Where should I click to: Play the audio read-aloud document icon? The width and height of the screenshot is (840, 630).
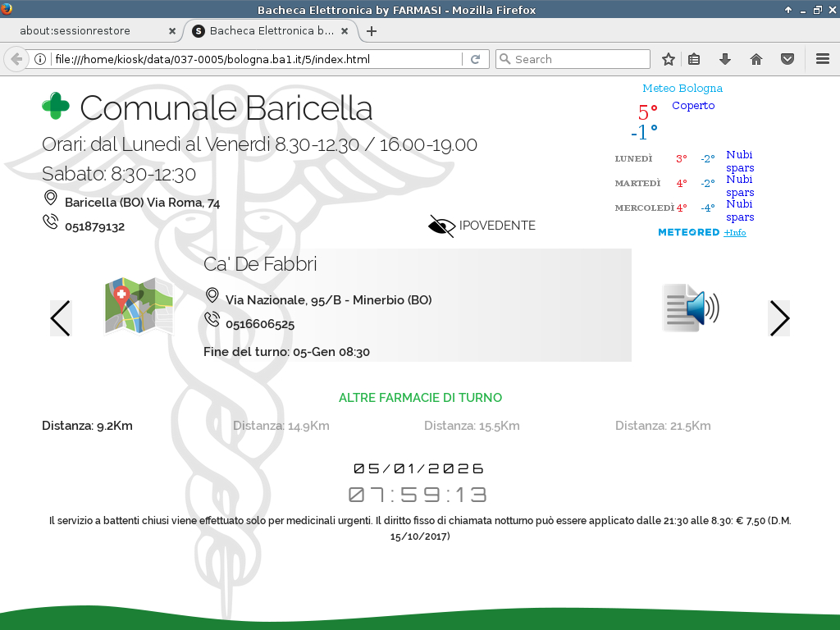pyautogui.click(x=690, y=308)
